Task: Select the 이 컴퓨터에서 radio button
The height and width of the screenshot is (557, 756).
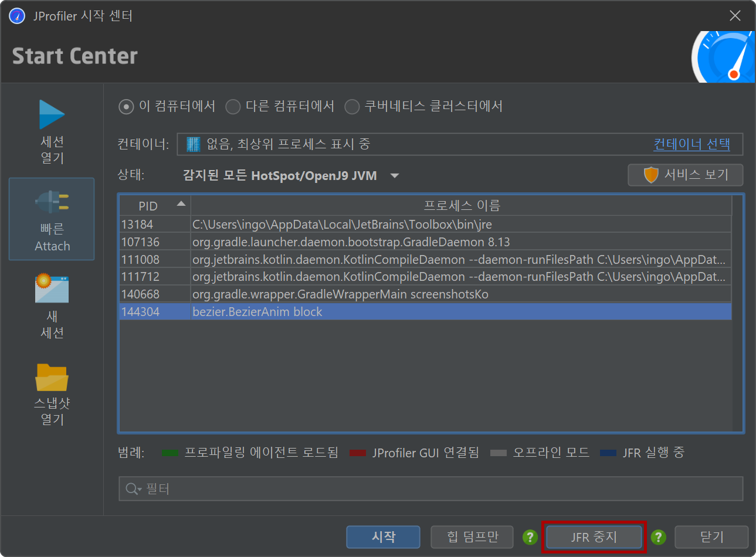Action: click(126, 107)
